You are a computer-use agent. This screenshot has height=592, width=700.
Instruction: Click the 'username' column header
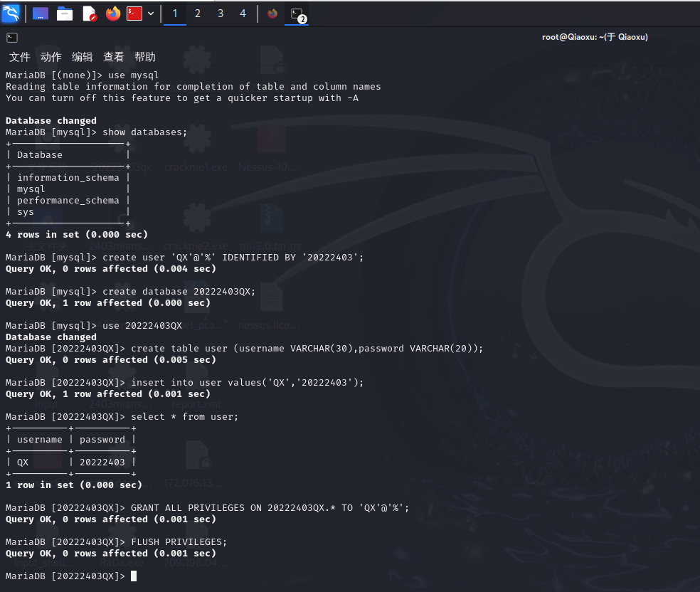[x=40, y=440]
